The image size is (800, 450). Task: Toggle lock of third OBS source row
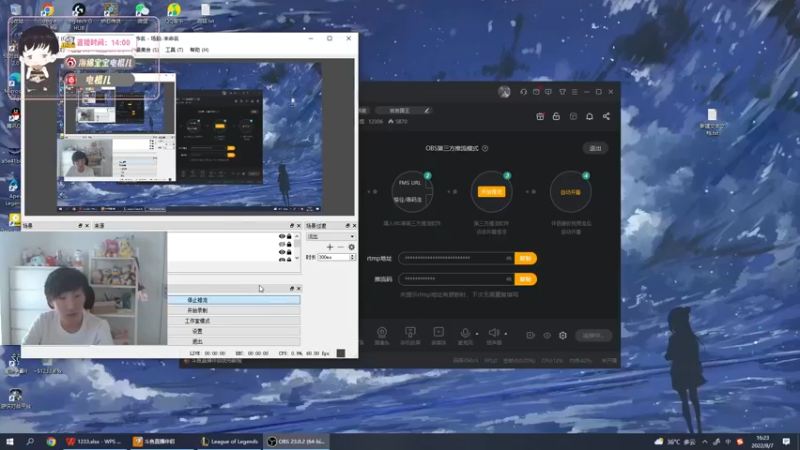tap(289, 252)
